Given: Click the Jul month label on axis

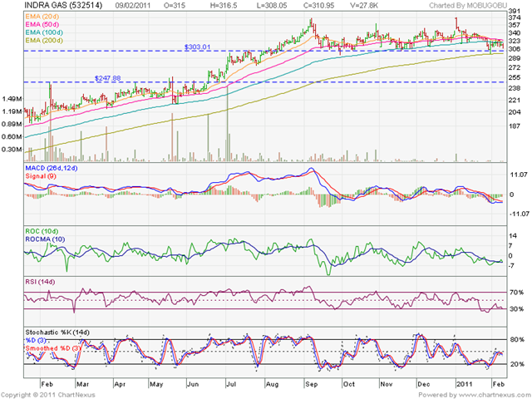Looking at the screenshot, I should pyautogui.click(x=231, y=384).
